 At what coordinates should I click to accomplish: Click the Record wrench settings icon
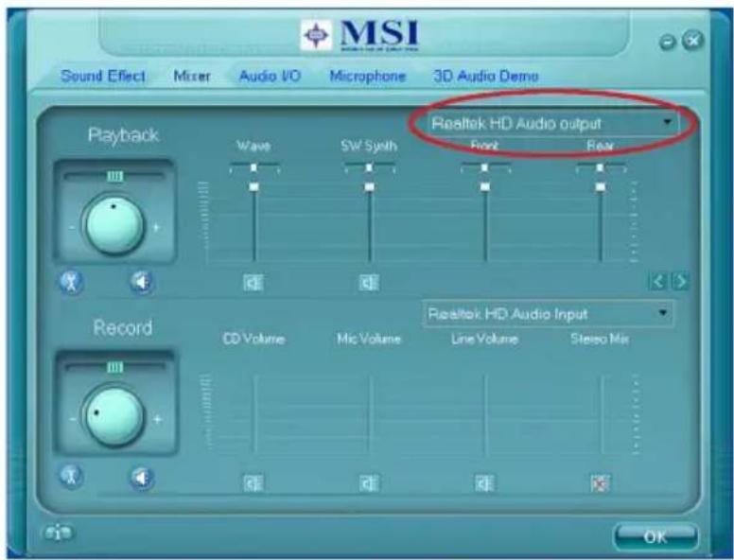point(71,476)
